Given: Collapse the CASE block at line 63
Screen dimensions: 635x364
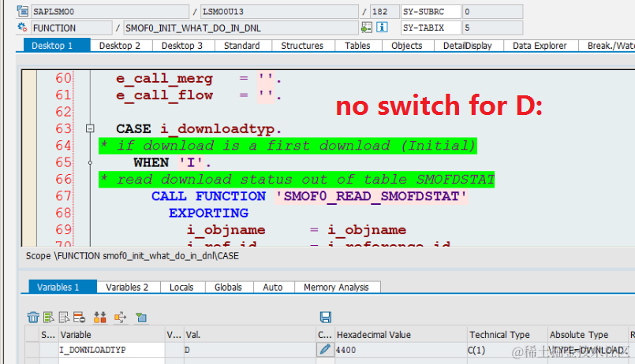Looking at the screenshot, I should pos(90,128).
